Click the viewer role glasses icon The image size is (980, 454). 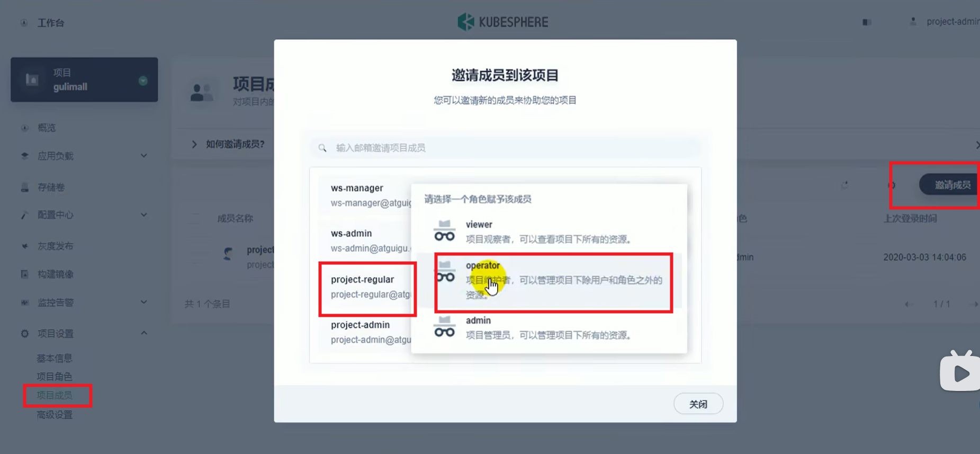point(444,231)
